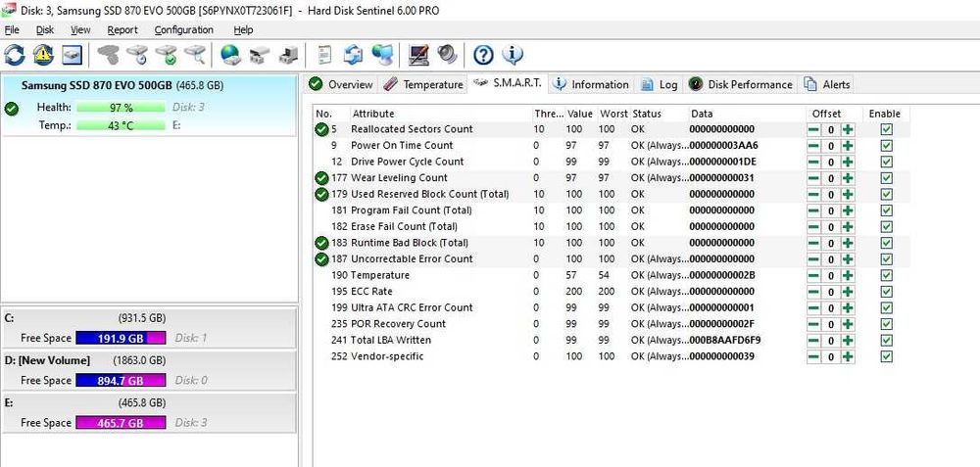Sort by the Attribute column header

[441, 114]
